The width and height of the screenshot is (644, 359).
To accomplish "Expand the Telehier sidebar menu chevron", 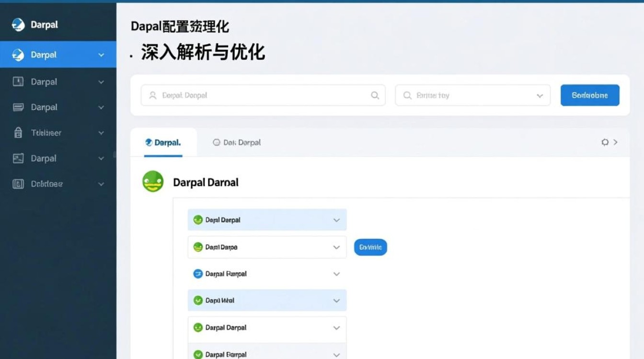I will [x=100, y=133].
